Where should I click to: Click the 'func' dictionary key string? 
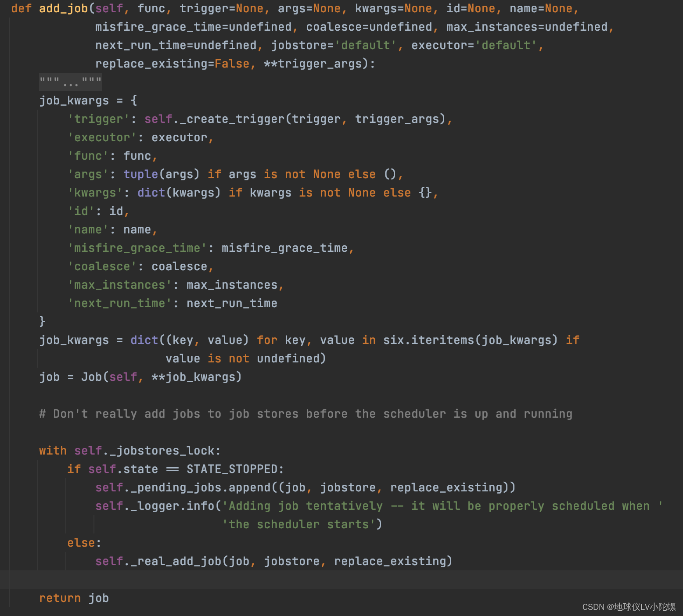[x=88, y=156]
